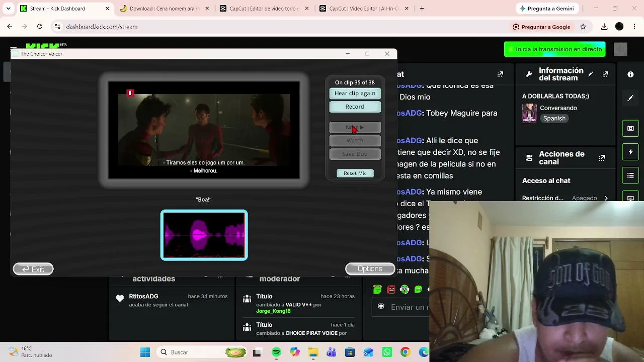This screenshot has width=644, height=362.
Task: Open File Explorer from the taskbar
Action: click(313, 352)
